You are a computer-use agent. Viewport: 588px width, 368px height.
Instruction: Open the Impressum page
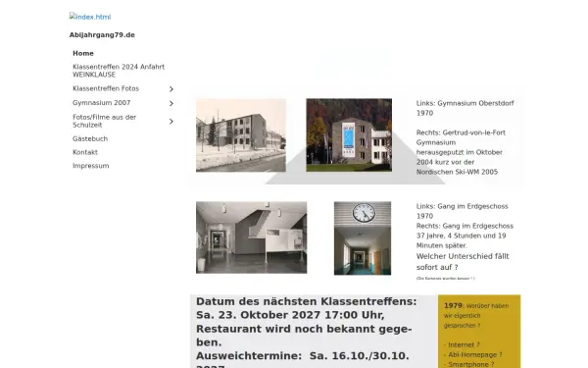tap(91, 166)
